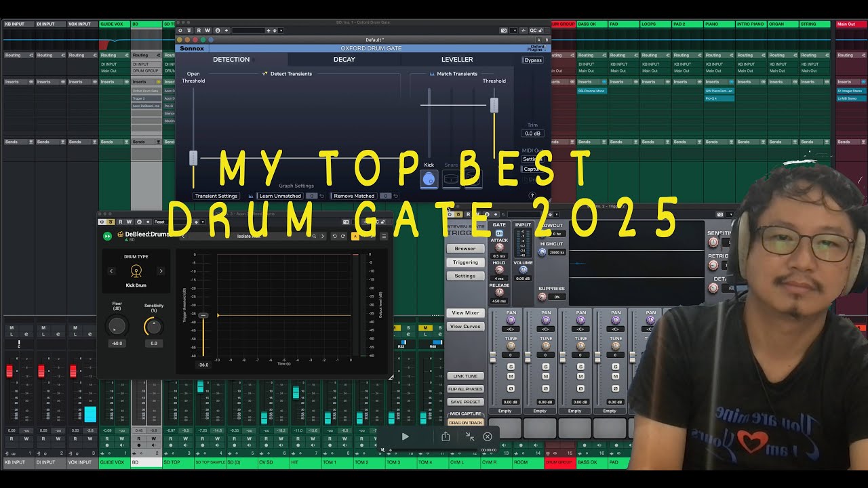Screen dimensions: 868x488
Task: Select previous drum type arrow in DeBleed
Action: pyautogui.click(x=112, y=271)
